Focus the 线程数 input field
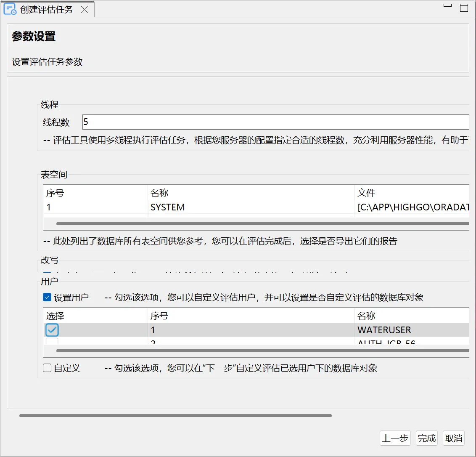 (x=275, y=122)
